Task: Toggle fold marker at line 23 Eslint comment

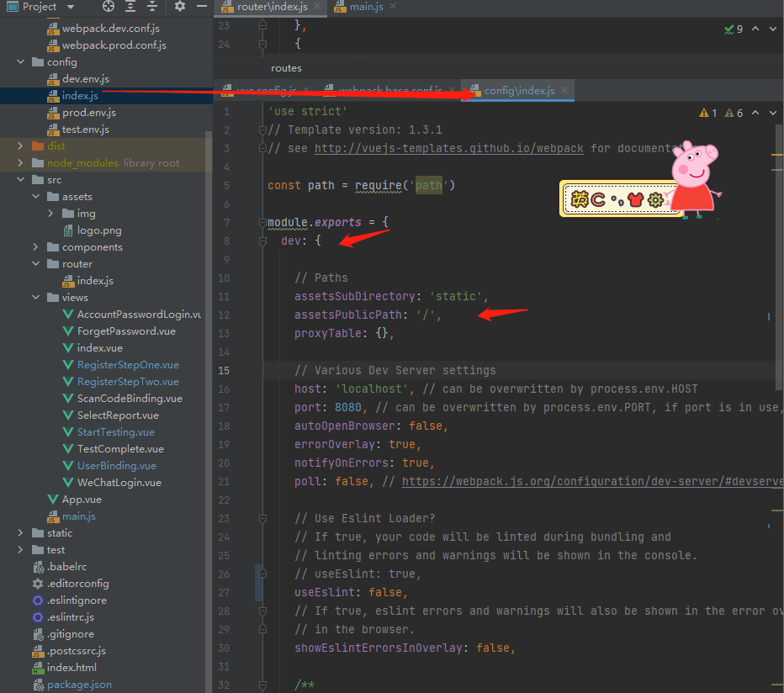Action: [262, 519]
